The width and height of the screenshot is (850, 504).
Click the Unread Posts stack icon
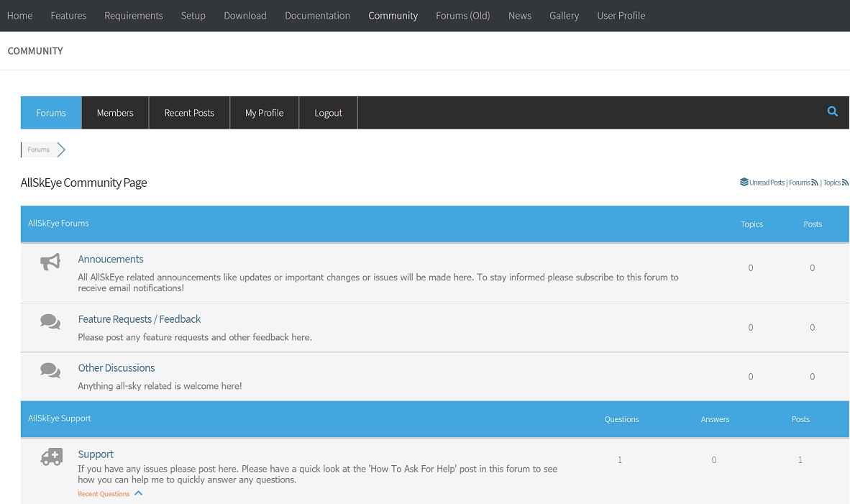[x=744, y=182]
